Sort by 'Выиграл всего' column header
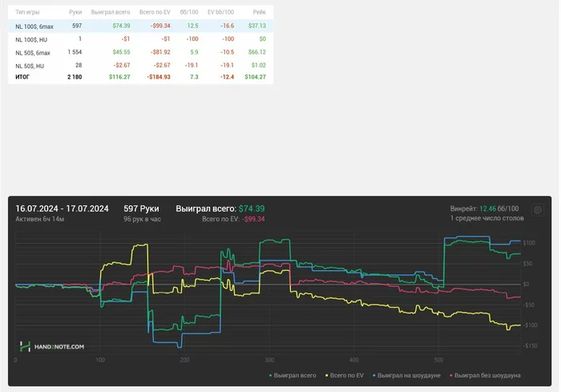 point(111,12)
